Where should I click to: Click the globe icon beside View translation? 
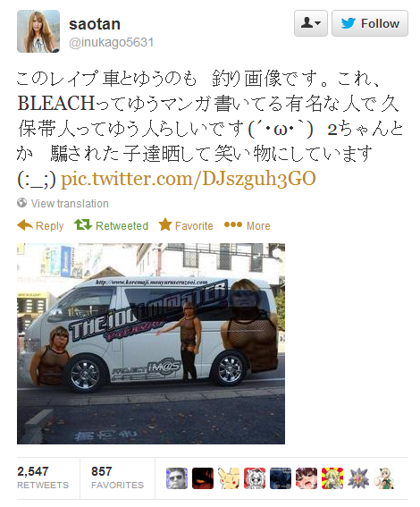pos(22,203)
